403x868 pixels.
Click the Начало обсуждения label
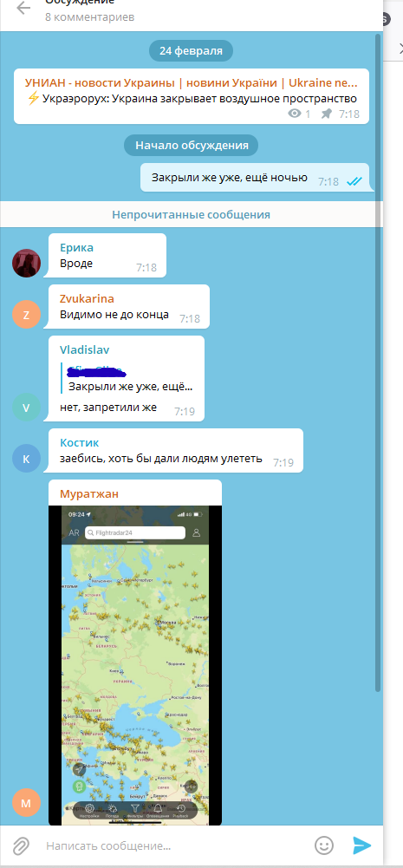click(191, 146)
